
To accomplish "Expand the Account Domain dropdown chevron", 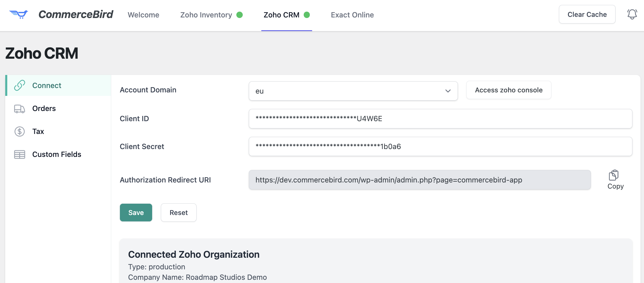I will (448, 91).
